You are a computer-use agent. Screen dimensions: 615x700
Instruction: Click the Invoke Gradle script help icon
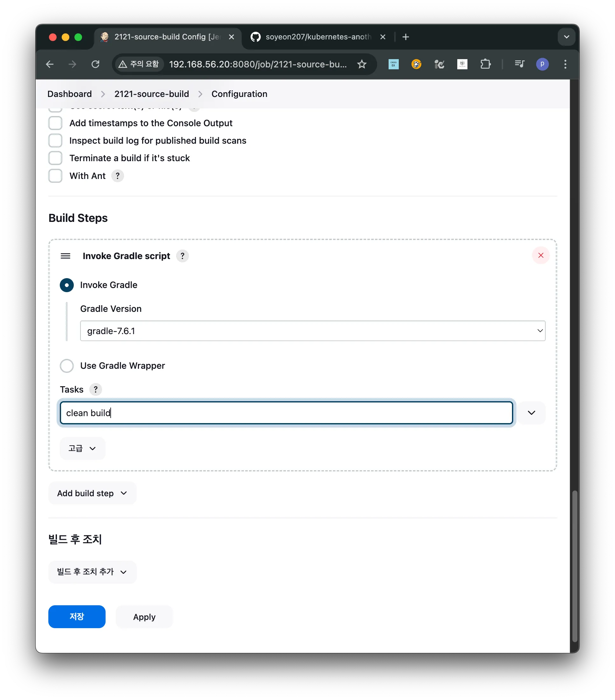coord(182,256)
